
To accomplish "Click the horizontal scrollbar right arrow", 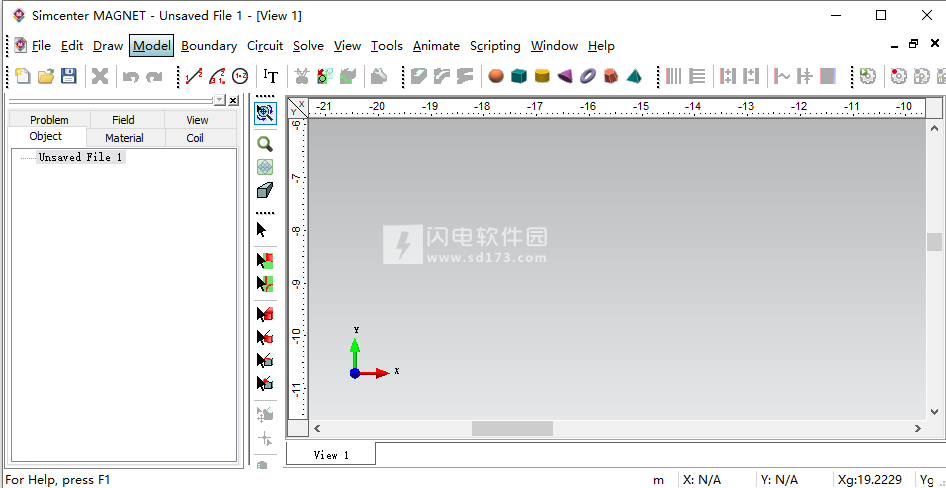I will tap(918, 428).
